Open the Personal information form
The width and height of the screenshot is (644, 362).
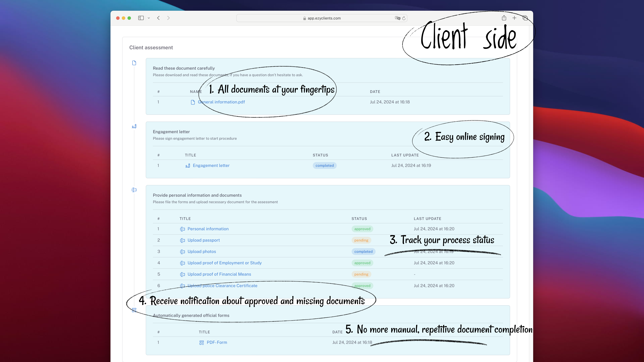[x=208, y=229]
